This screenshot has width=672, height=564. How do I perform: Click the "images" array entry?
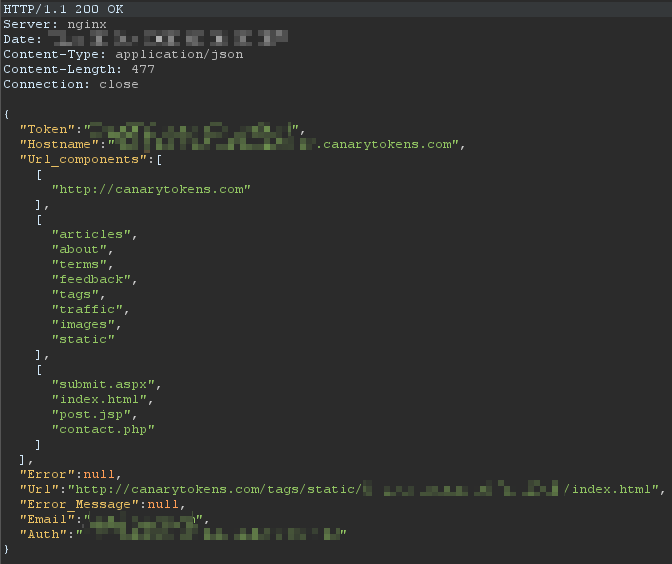(85, 324)
